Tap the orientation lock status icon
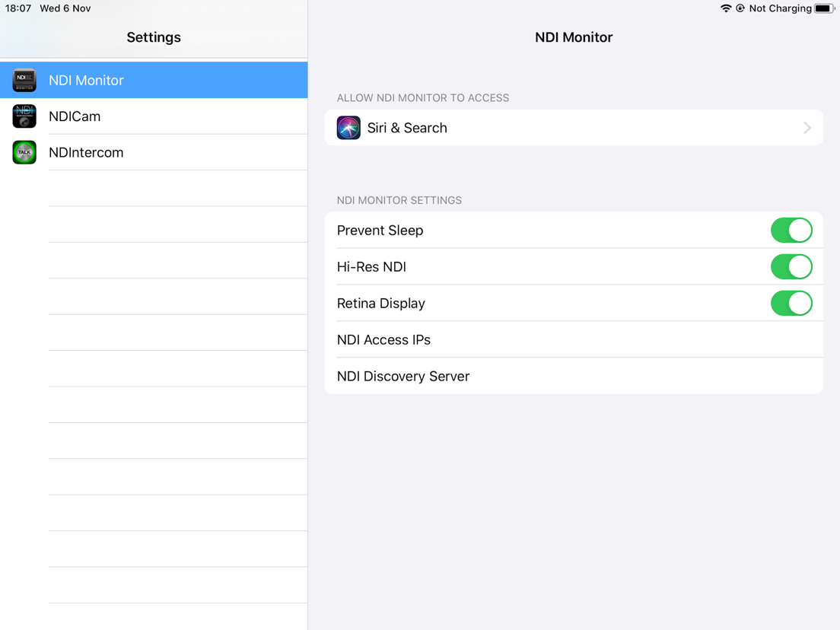The width and height of the screenshot is (840, 630). 740,8
